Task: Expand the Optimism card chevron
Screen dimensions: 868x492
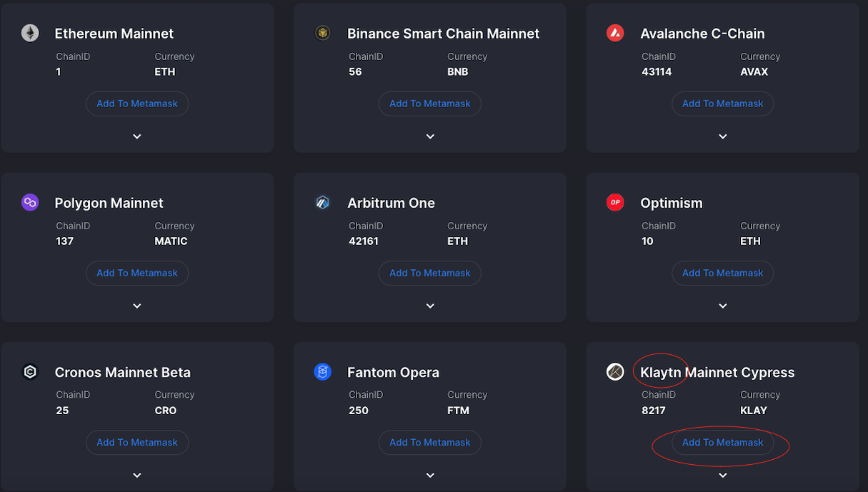Action: pos(723,306)
